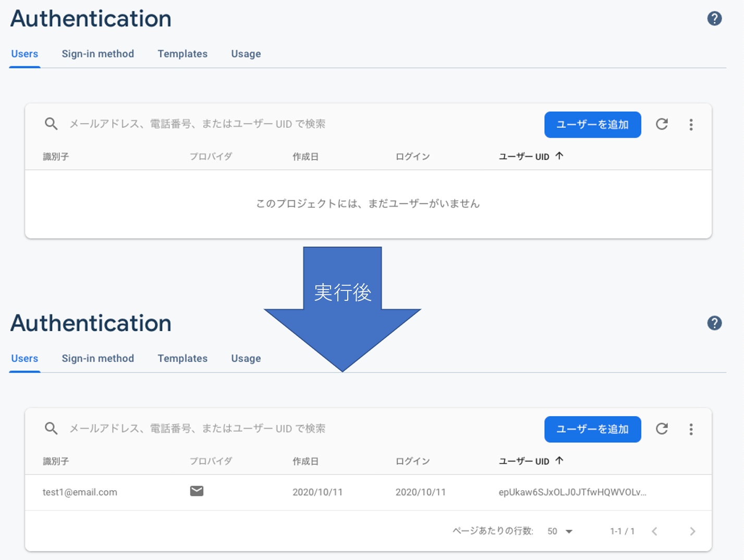
Task: Click ユーザーを追加 button in lower panel
Action: click(x=593, y=429)
